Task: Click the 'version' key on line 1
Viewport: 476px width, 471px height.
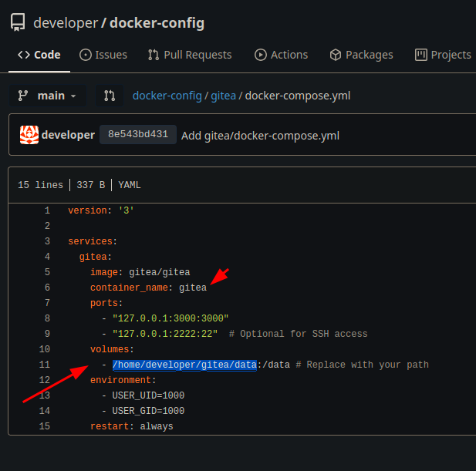Action: coord(87,210)
